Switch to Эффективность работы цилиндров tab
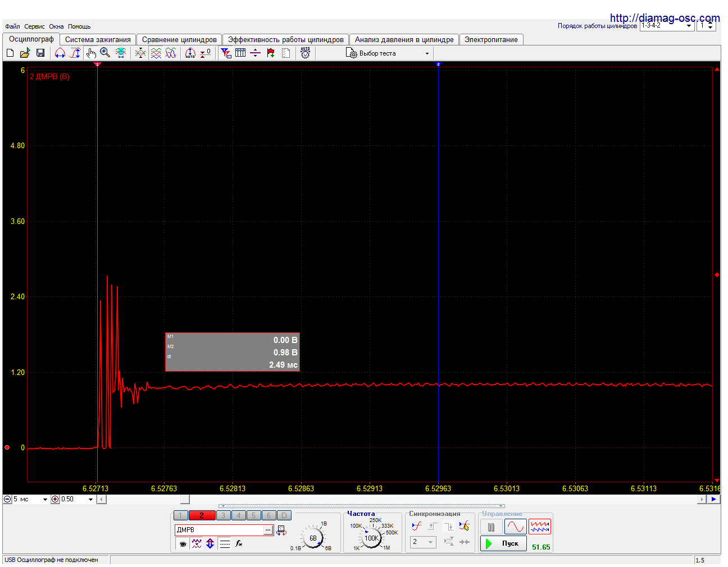Screen dimensions: 728x567 click(x=285, y=39)
